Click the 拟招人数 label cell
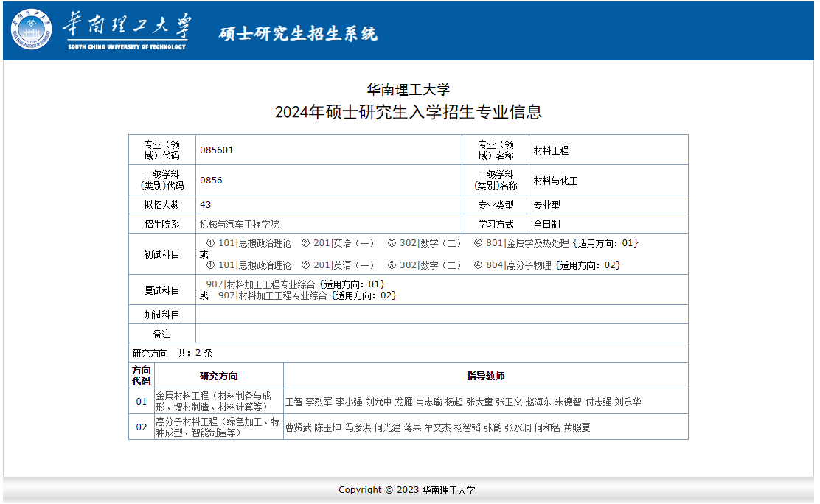Screen dimensions: 820x504 coord(162,205)
